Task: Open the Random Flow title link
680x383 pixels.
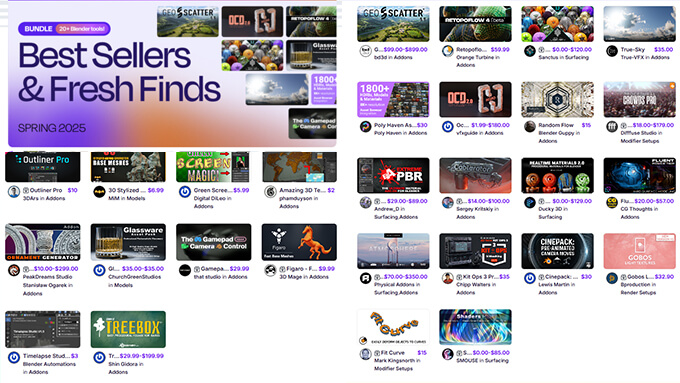Action: click(556, 125)
